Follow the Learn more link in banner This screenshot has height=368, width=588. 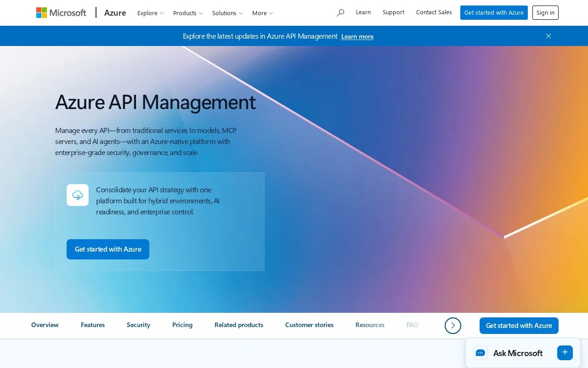click(x=357, y=36)
